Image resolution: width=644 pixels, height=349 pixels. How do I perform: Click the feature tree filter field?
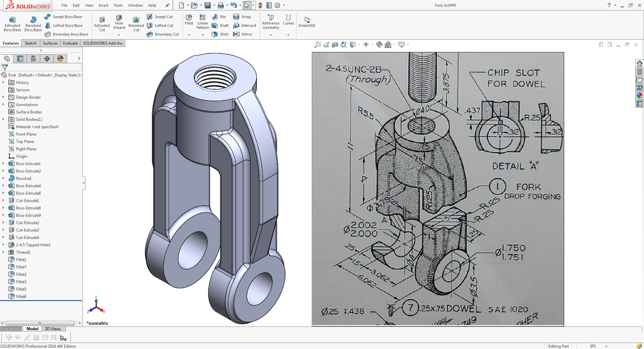pyautogui.click(x=41, y=67)
